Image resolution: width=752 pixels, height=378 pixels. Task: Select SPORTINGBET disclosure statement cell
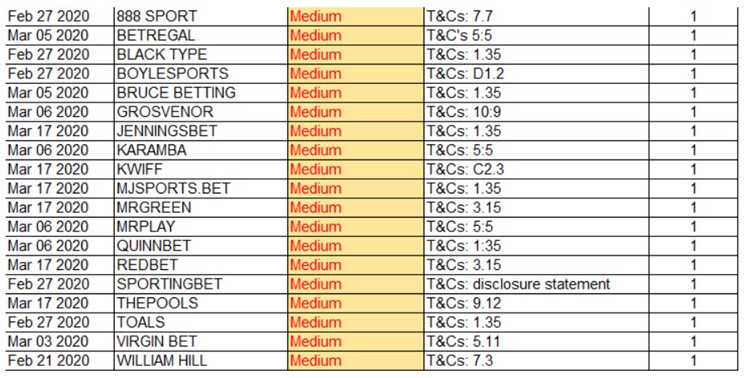pyautogui.click(x=536, y=285)
